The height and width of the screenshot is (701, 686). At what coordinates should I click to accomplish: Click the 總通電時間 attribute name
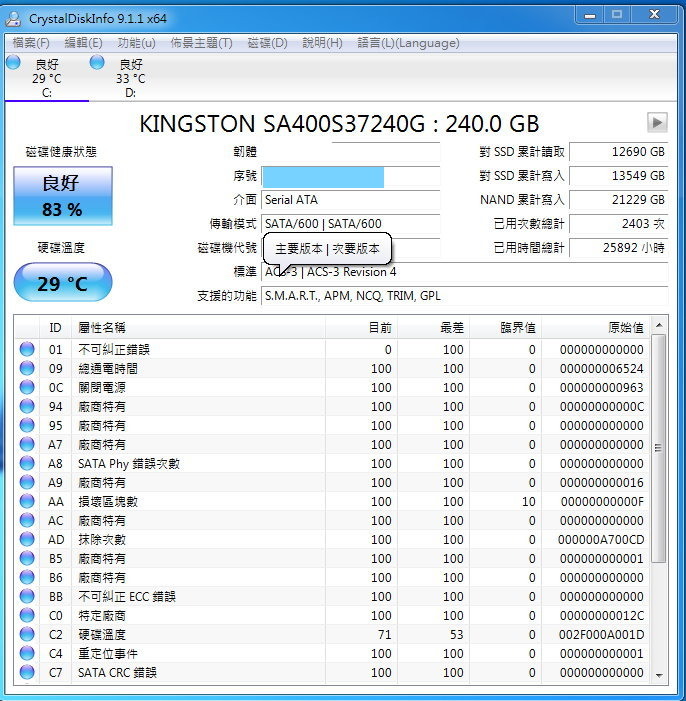click(108, 368)
